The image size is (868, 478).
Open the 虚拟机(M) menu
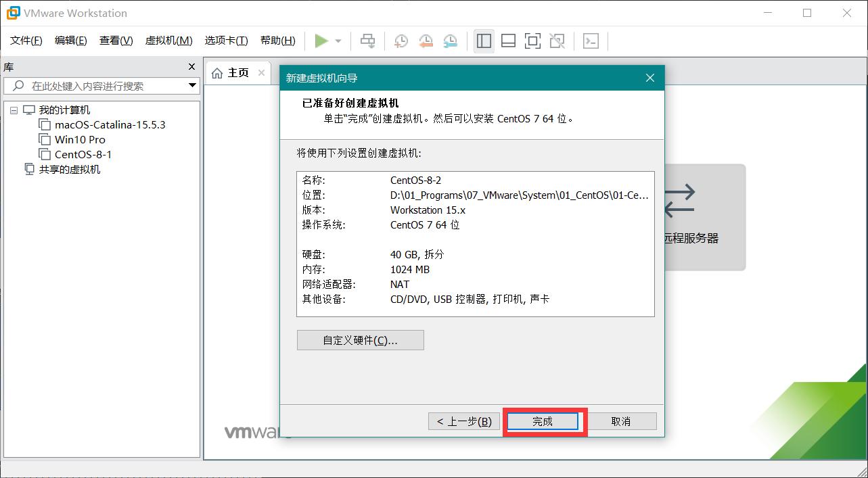pyautogui.click(x=168, y=41)
